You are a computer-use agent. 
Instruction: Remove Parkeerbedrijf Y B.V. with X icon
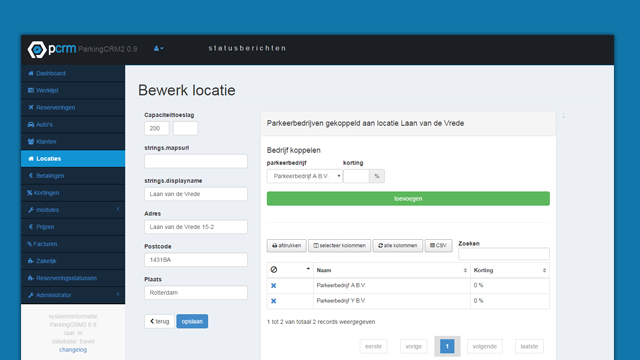point(273,301)
